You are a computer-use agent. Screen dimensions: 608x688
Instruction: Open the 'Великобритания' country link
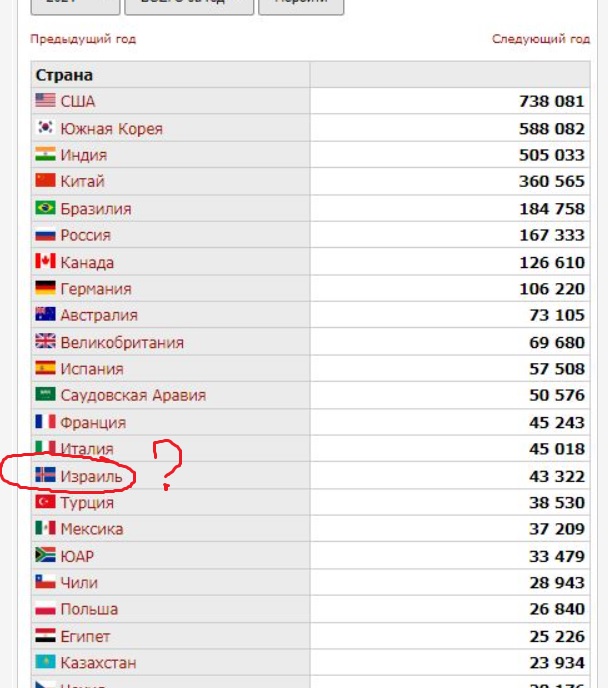tap(122, 342)
